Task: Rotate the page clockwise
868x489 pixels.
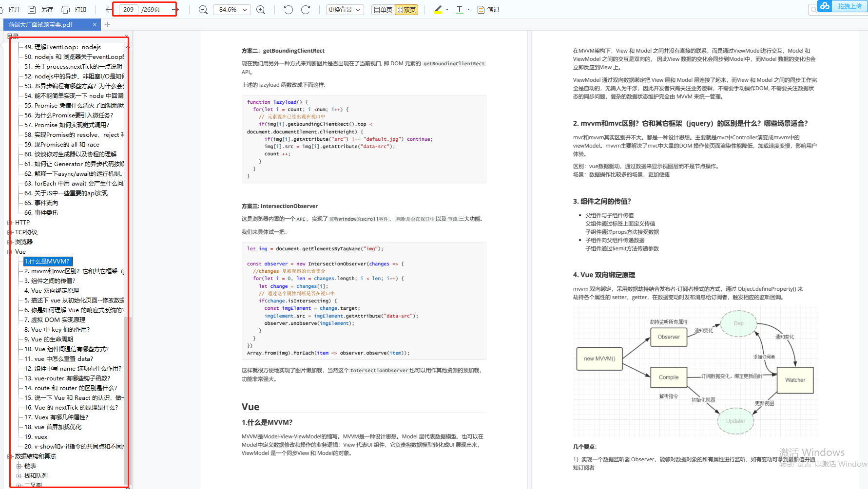Action: point(306,10)
